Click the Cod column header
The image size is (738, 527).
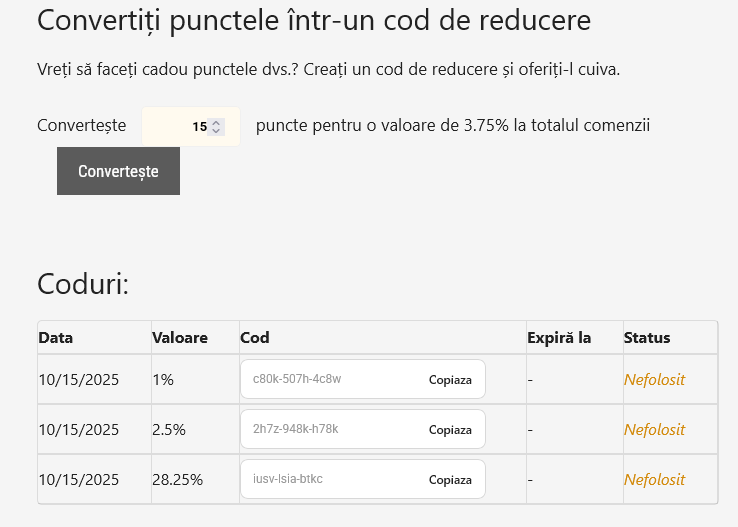(x=255, y=338)
